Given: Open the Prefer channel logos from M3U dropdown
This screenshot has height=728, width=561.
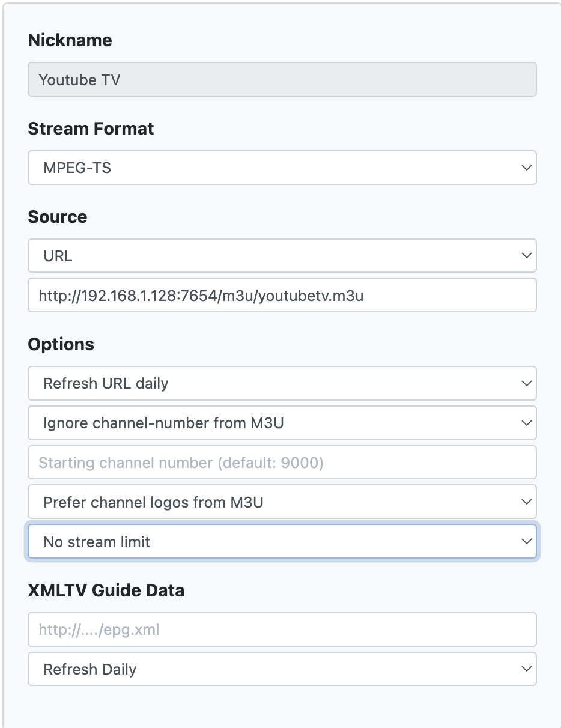Looking at the screenshot, I should pyautogui.click(x=282, y=502).
